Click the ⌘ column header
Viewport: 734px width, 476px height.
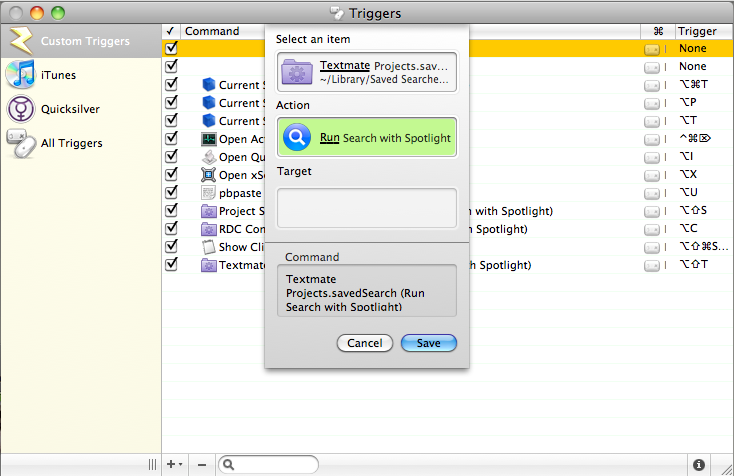click(x=658, y=31)
